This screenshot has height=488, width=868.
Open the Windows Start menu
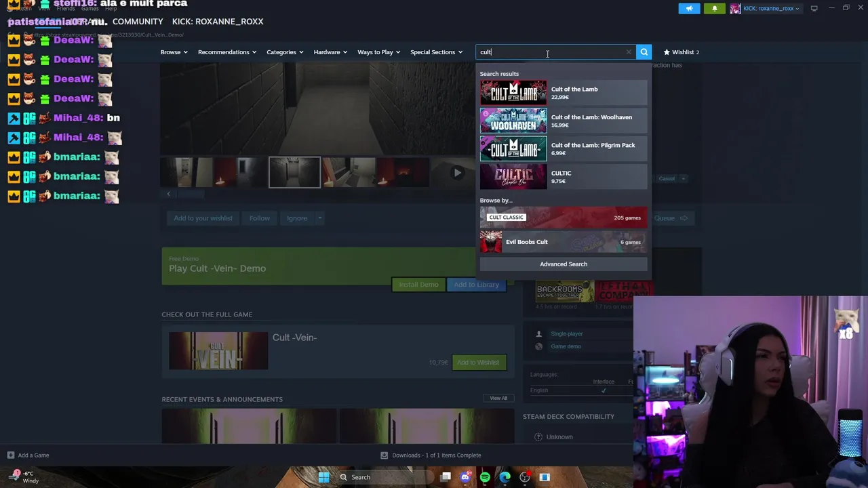coord(323,477)
